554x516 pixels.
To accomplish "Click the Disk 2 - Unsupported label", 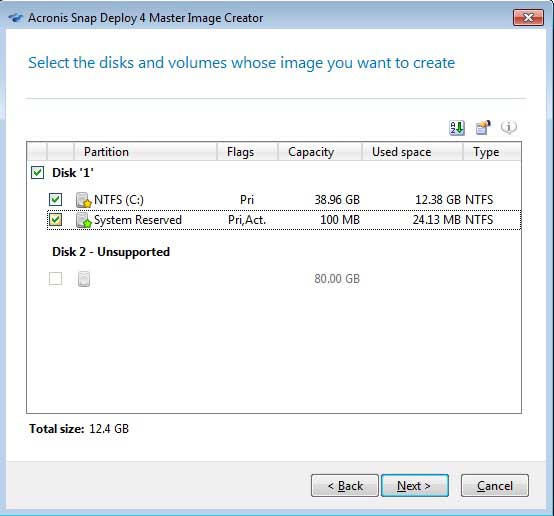I will (x=111, y=252).
